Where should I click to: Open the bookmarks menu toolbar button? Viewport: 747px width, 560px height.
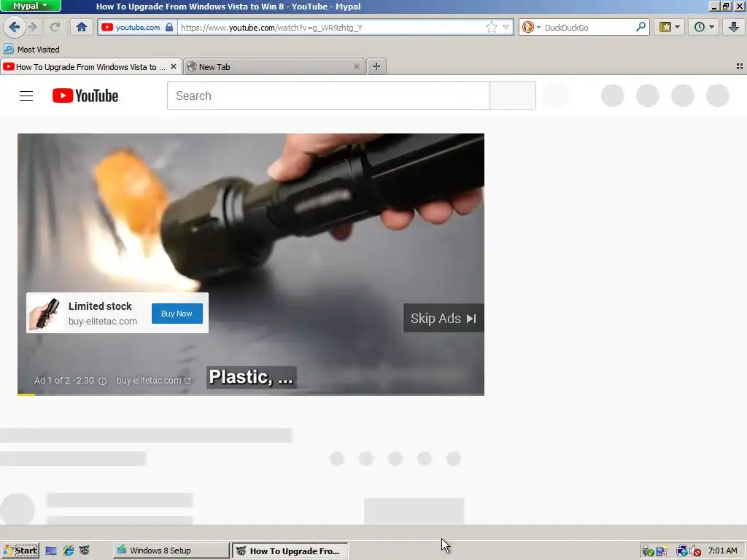[x=670, y=27]
